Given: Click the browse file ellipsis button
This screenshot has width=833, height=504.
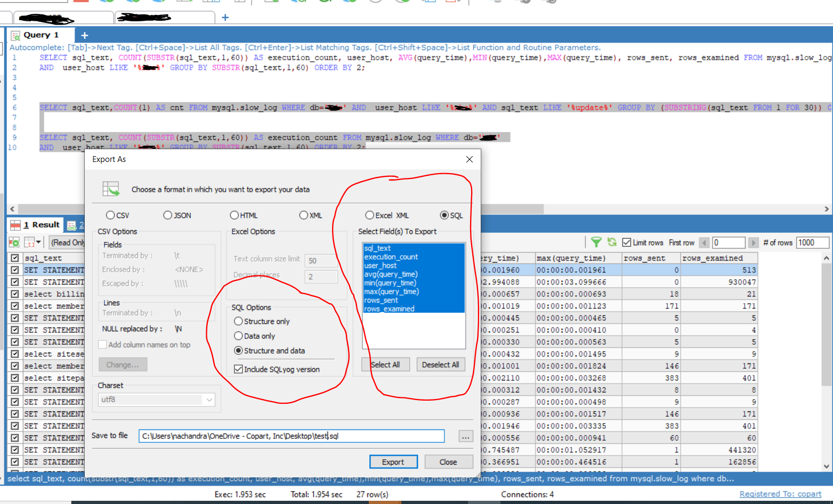Looking at the screenshot, I should tap(465, 436).
